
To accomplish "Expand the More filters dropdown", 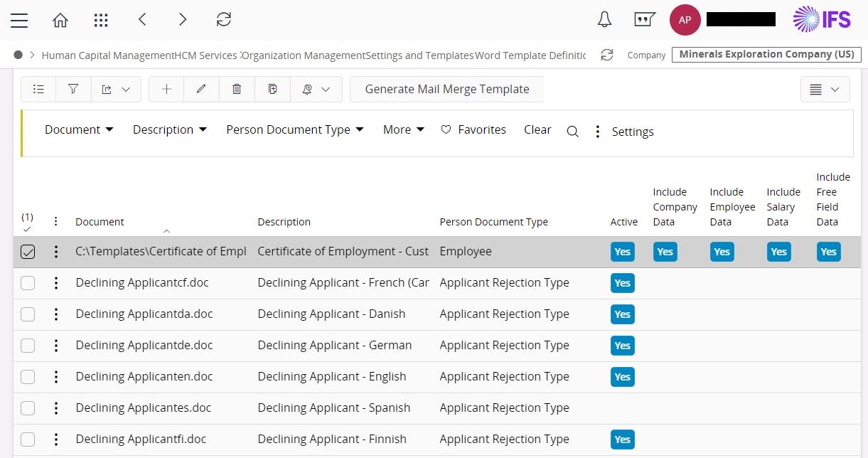I will pyautogui.click(x=403, y=129).
